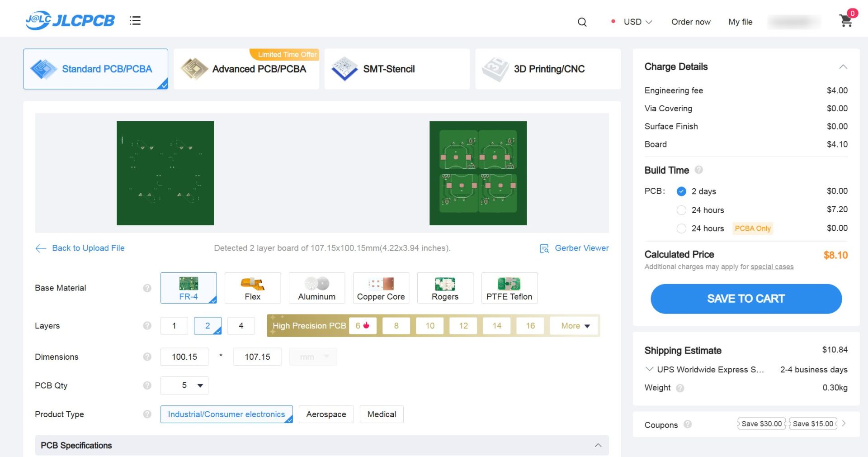This screenshot has width=868, height=457.
Task: Click the Weight help question icon
Action: (680, 388)
